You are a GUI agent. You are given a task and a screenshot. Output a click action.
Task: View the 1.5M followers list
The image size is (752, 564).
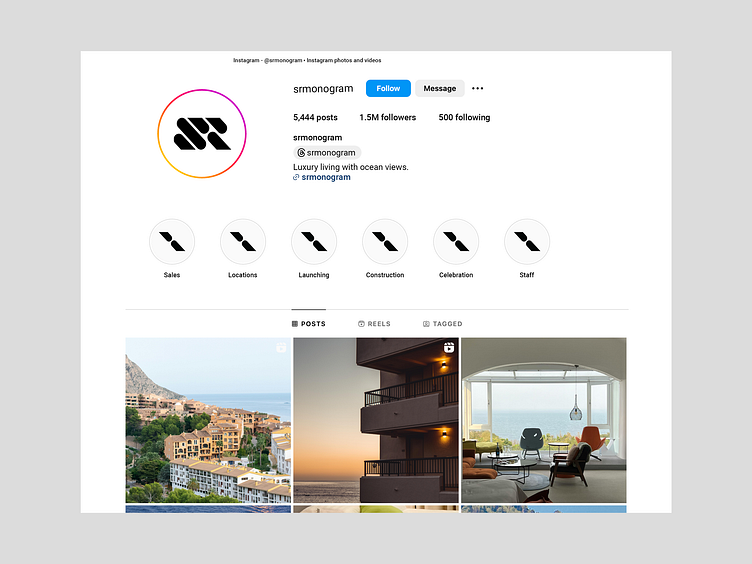pos(388,118)
